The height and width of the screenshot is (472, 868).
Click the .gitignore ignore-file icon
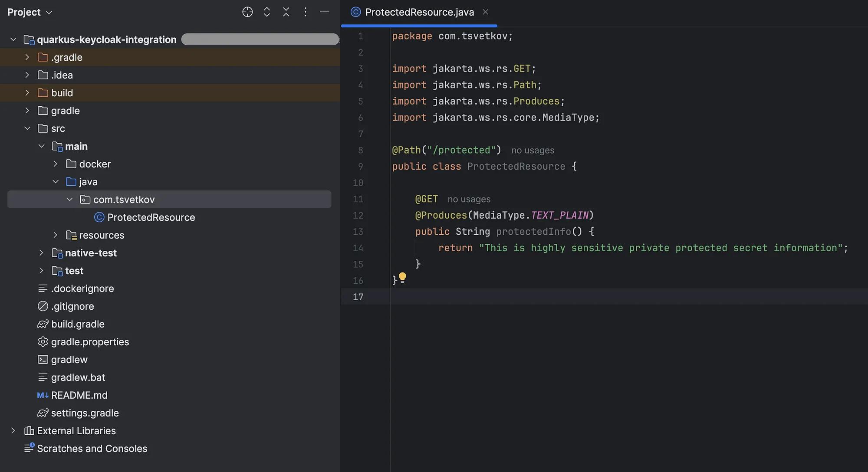click(x=43, y=306)
